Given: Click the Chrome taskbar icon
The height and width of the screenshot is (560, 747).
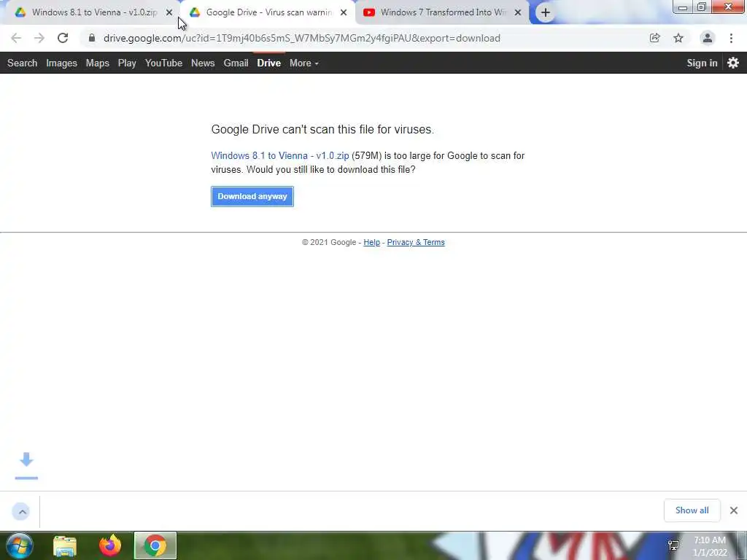Looking at the screenshot, I should 155,545.
